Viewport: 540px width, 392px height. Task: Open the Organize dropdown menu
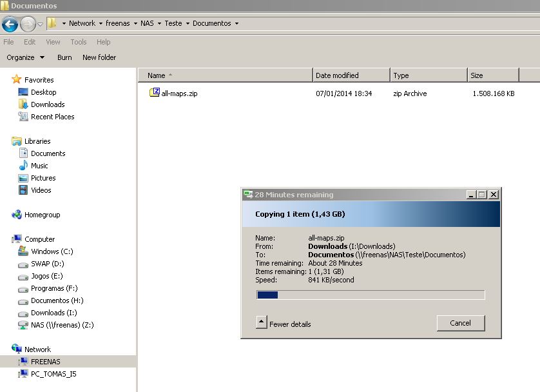(26, 57)
